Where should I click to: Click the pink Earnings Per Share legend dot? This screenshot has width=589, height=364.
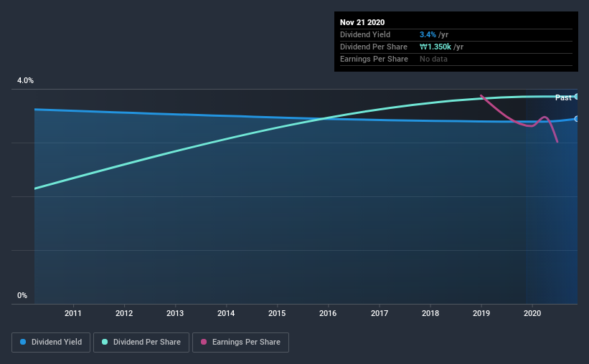(204, 342)
